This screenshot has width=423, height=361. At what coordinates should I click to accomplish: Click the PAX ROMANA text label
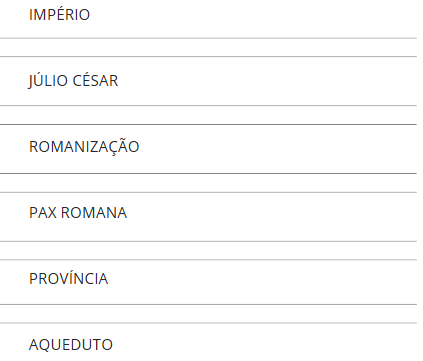pos(78,213)
